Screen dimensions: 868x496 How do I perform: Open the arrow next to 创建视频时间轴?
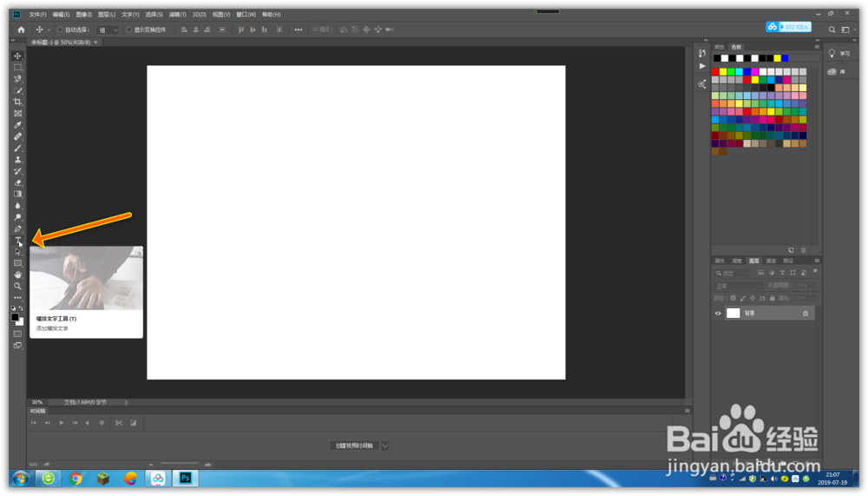coord(385,446)
